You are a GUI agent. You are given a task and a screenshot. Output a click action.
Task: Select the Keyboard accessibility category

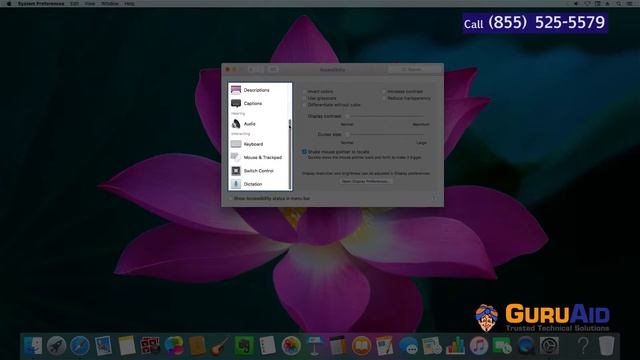pos(260,144)
